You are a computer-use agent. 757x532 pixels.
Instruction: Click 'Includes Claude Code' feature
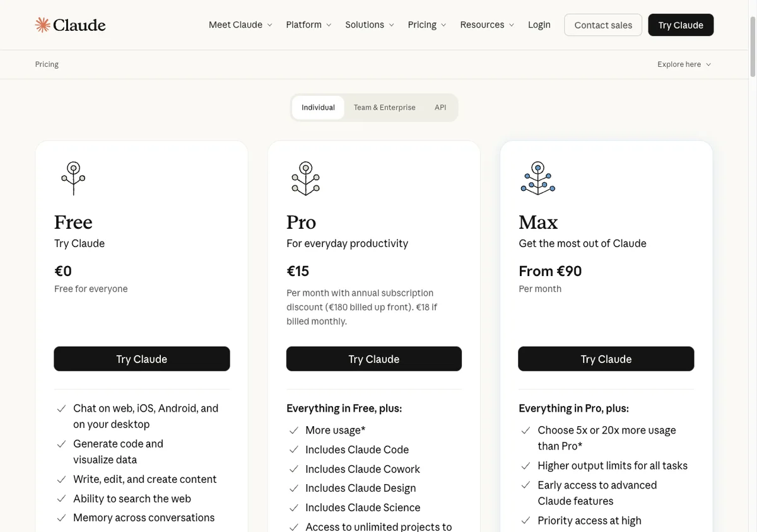pyautogui.click(x=357, y=449)
